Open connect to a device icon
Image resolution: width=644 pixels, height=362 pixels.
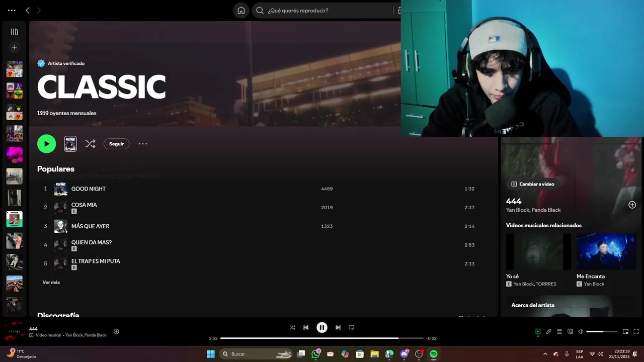pyautogui.click(x=570, y=332)
